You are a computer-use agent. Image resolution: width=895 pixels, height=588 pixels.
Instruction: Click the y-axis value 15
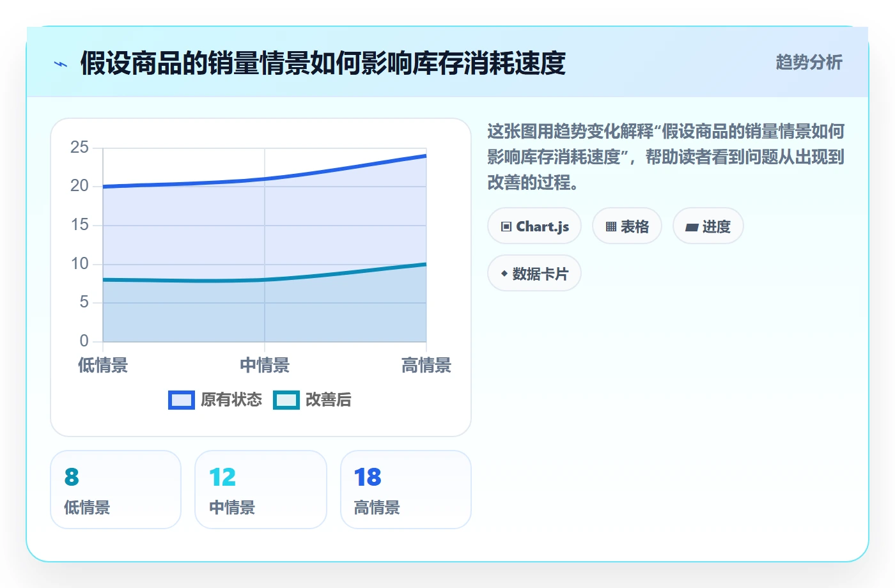[x=80, y=225]
